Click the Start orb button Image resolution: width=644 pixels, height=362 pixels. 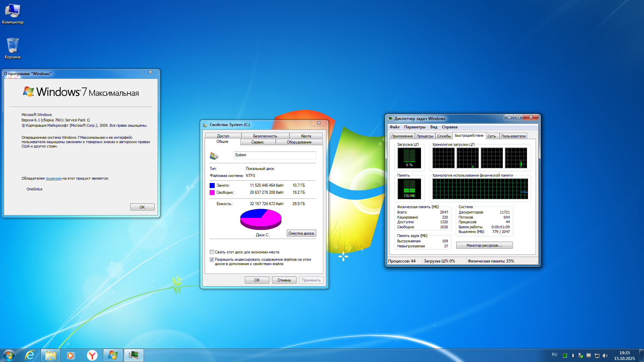9,355
